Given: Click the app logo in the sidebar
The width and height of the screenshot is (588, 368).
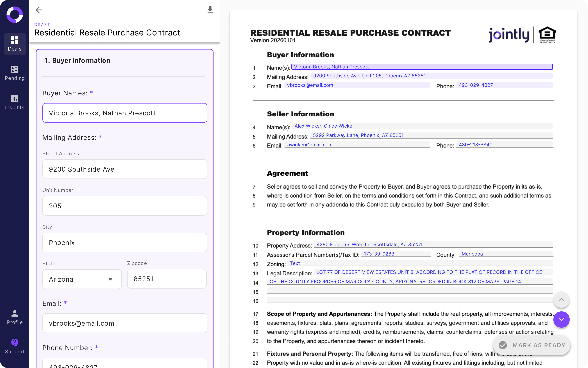Looking at the screenshot, I should pyautogui.click(x=15, y=15).
